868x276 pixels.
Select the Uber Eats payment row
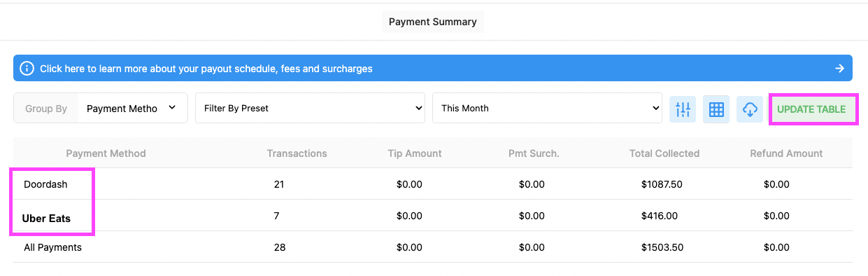(433, 216)
